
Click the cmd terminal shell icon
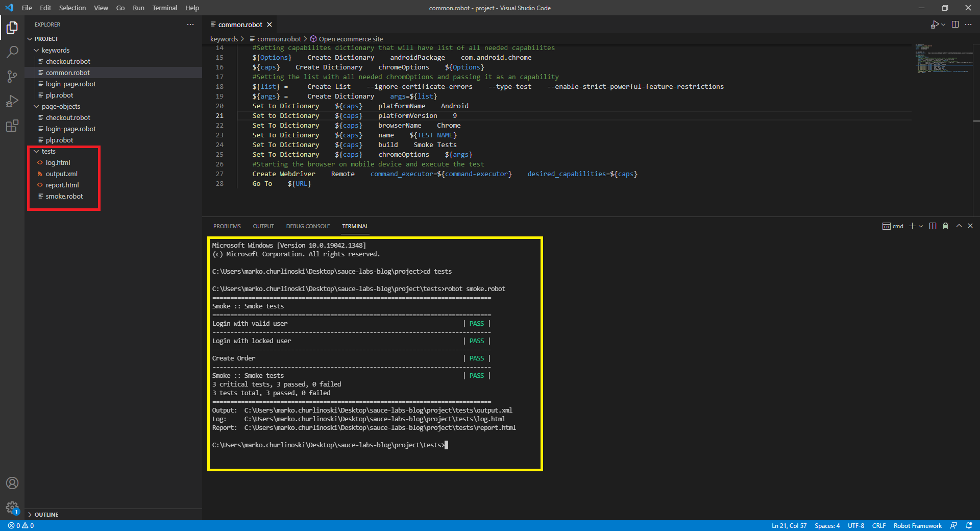click(887, 226)
